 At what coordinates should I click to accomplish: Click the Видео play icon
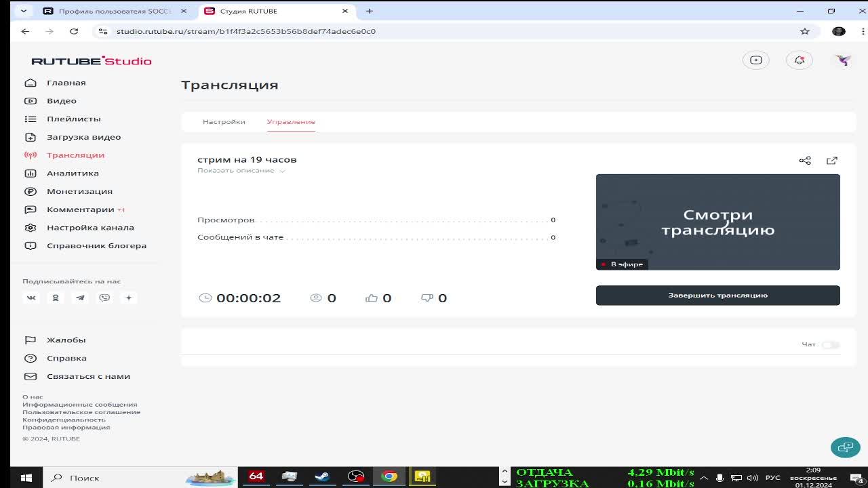[31, 101]
